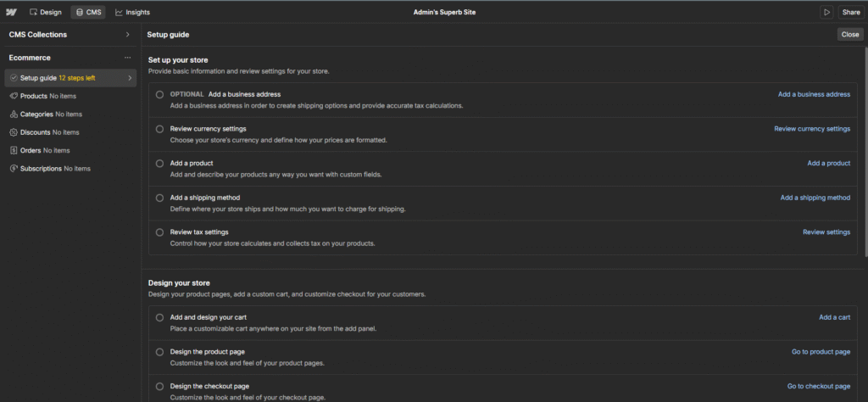Expand CMS Collections chevron
The width and height of the screenshot is (868, 402).
(128, 34)
